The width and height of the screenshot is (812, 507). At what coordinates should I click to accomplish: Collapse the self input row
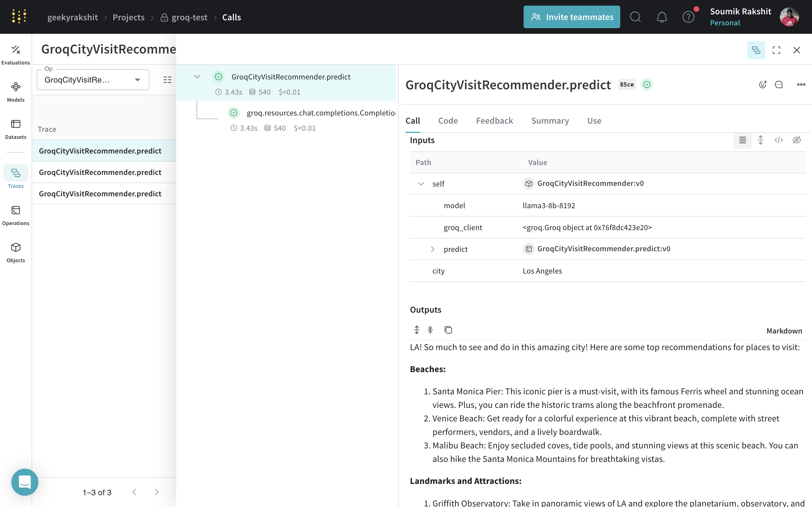tap(421, 184)
